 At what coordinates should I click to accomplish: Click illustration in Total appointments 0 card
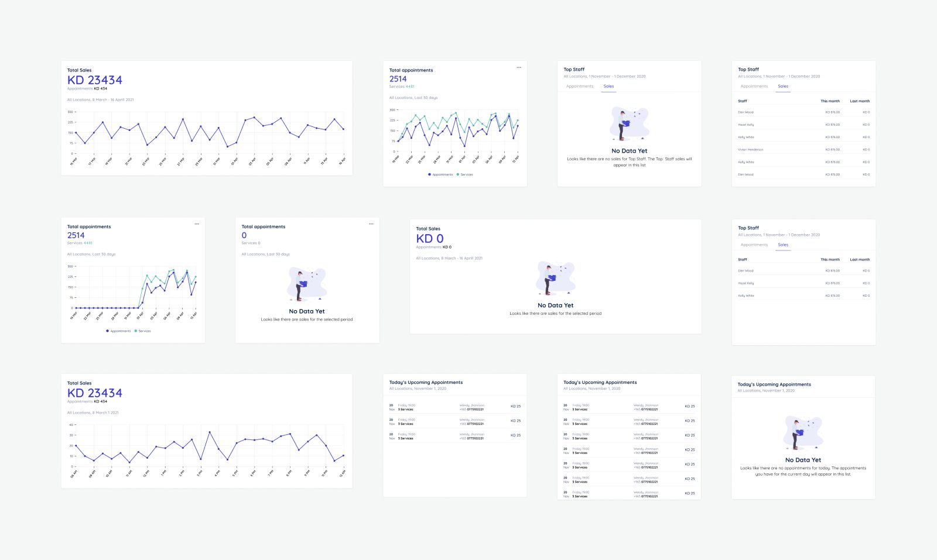pyautogui.click(x=307, y=284)
